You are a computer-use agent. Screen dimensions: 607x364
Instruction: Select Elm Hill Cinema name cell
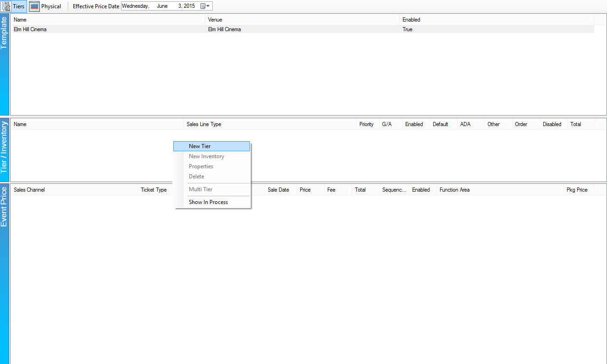(30, 29)
